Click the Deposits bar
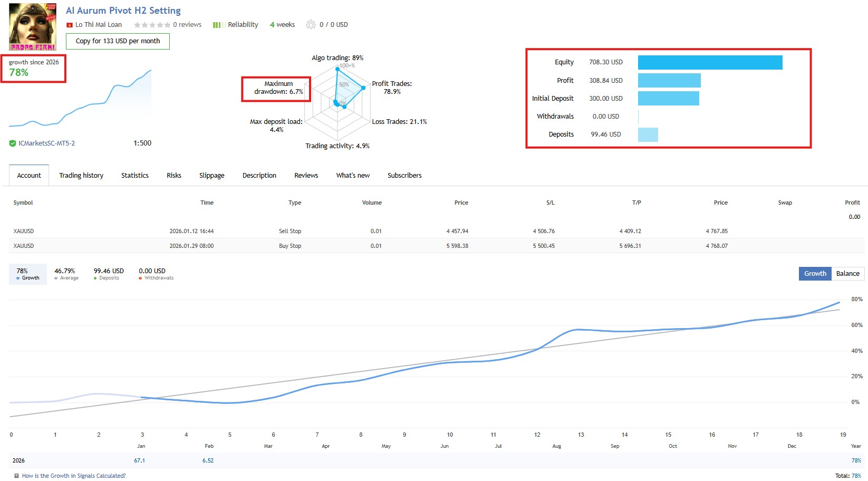 (648, 134)
